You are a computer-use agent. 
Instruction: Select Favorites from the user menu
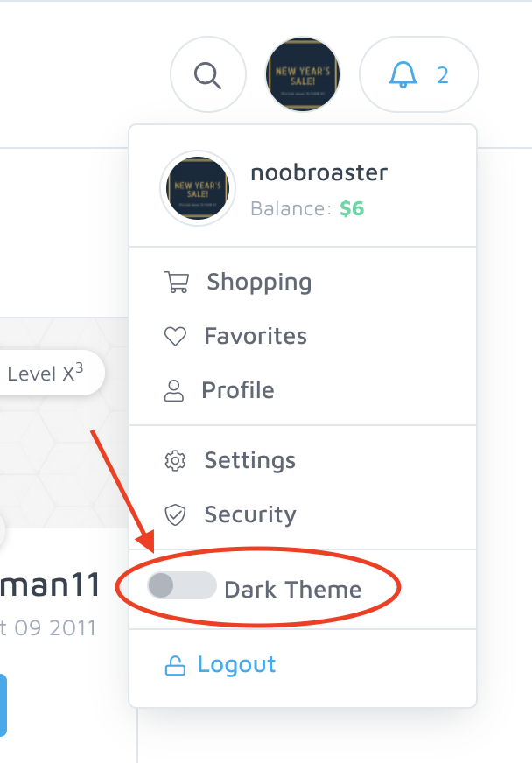(255, 337)
